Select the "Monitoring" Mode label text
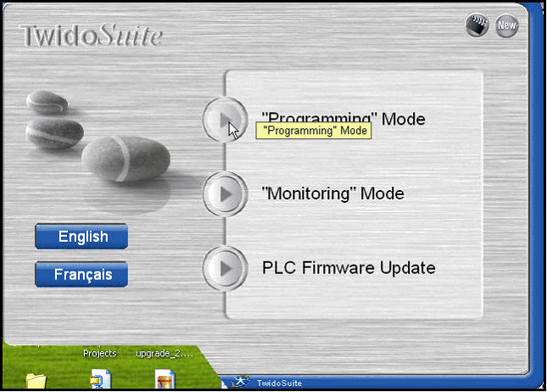 click(x=332, y=193)
